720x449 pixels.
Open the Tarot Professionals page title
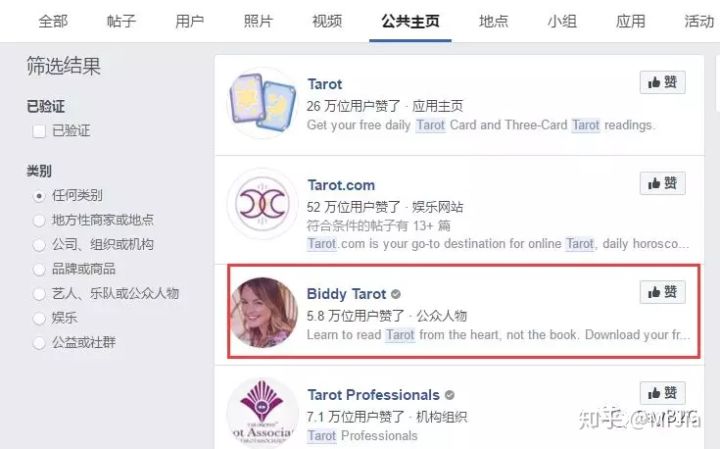373,395
